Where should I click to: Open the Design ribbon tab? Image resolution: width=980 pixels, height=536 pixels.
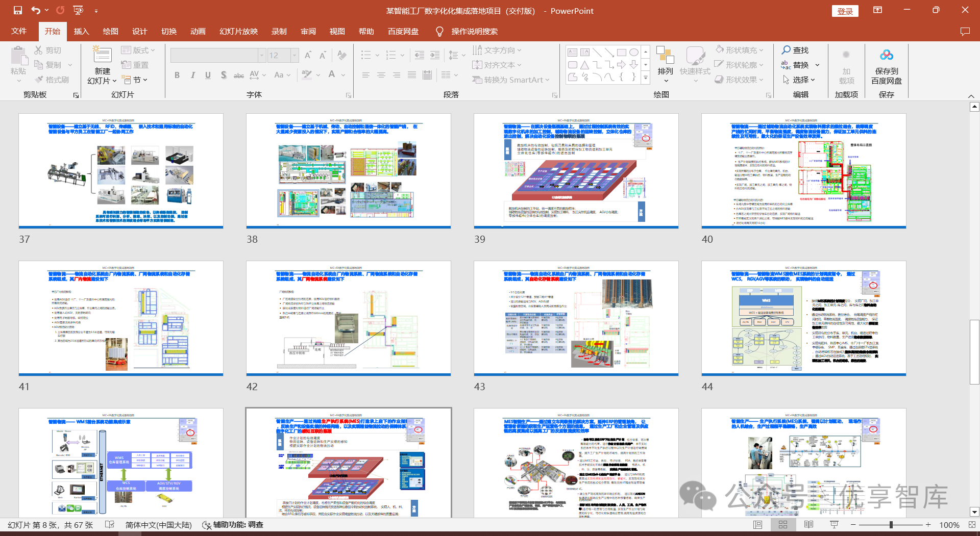pyautogui.click(x=139, y=32)
